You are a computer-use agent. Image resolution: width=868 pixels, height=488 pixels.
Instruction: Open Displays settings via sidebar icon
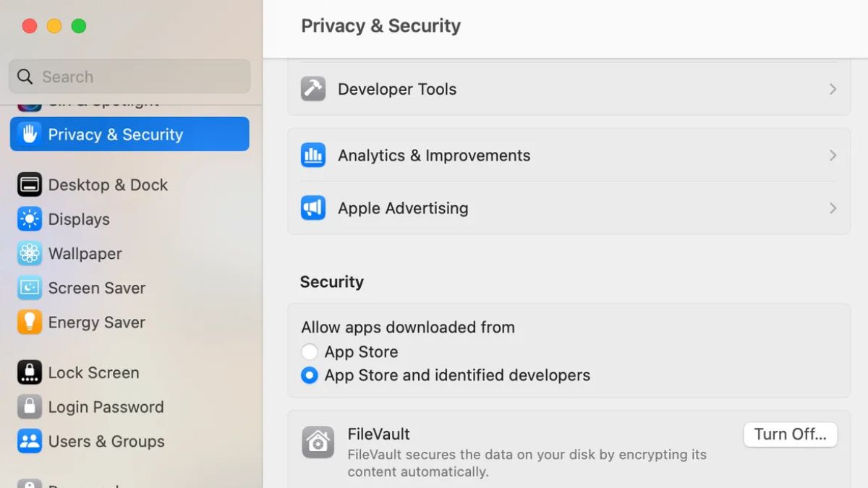click(29, 219)
